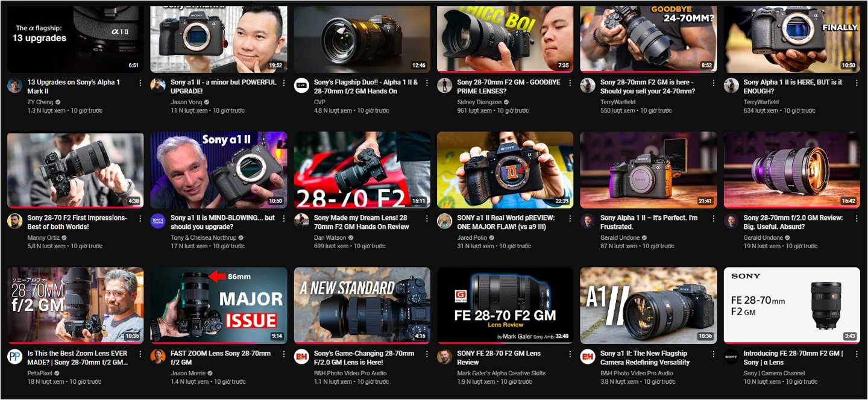Click '961 lượt xem' view count

click(473, 110)
